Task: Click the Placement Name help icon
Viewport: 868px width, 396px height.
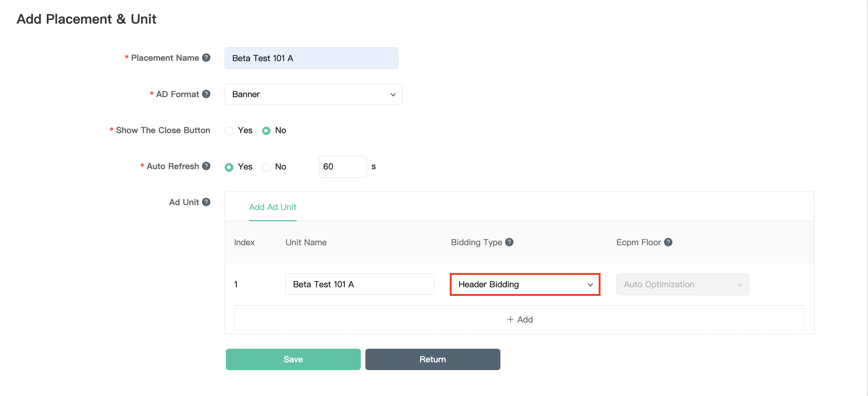Action: [x=206, y=58]
